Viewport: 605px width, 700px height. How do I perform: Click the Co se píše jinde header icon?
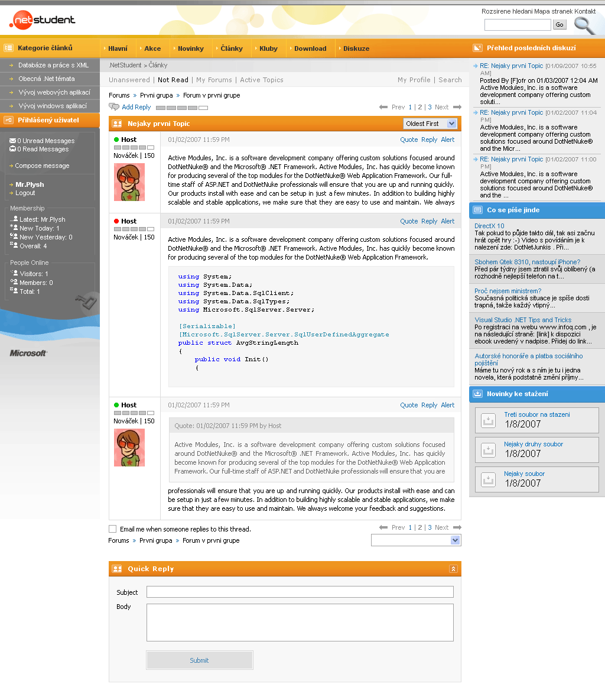[x=478, y=210]
